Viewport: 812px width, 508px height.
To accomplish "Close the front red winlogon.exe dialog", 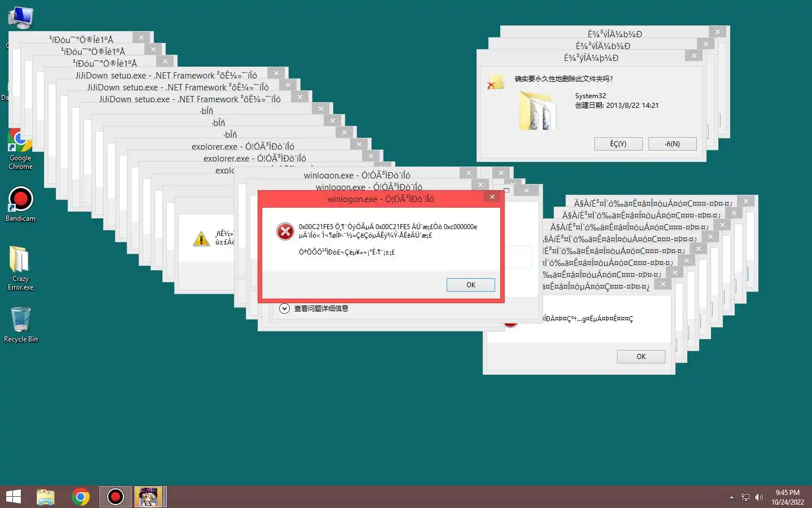I will (492, 197).
